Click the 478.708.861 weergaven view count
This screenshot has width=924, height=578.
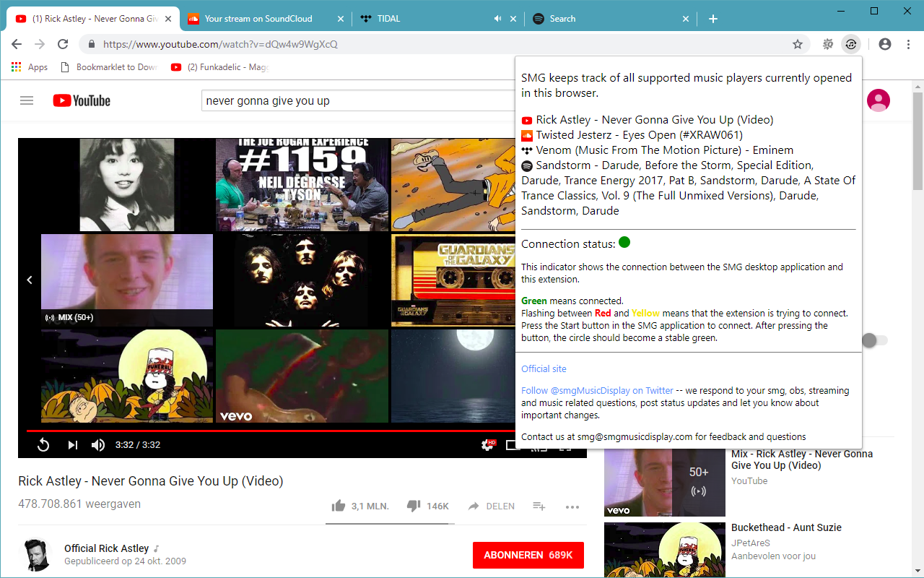[x=79, y=504]
